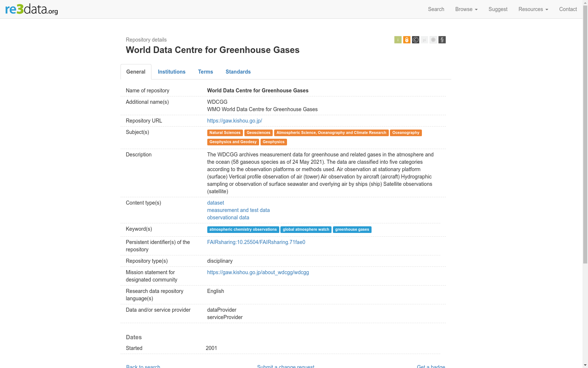The image size is (588, 368).
Task: Open the Browse dropdown menu
Action: coord(466,9)
